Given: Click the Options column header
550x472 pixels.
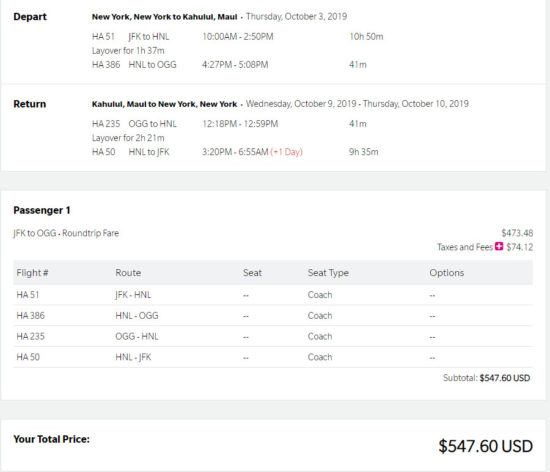Looking at the screenshot, I should 447,273.
